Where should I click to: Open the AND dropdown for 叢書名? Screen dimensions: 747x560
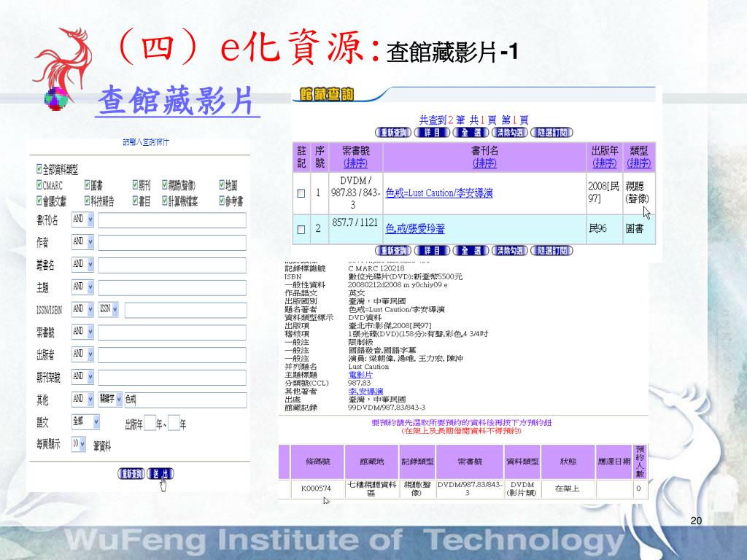pyautogui.click(x=83, y=264)
